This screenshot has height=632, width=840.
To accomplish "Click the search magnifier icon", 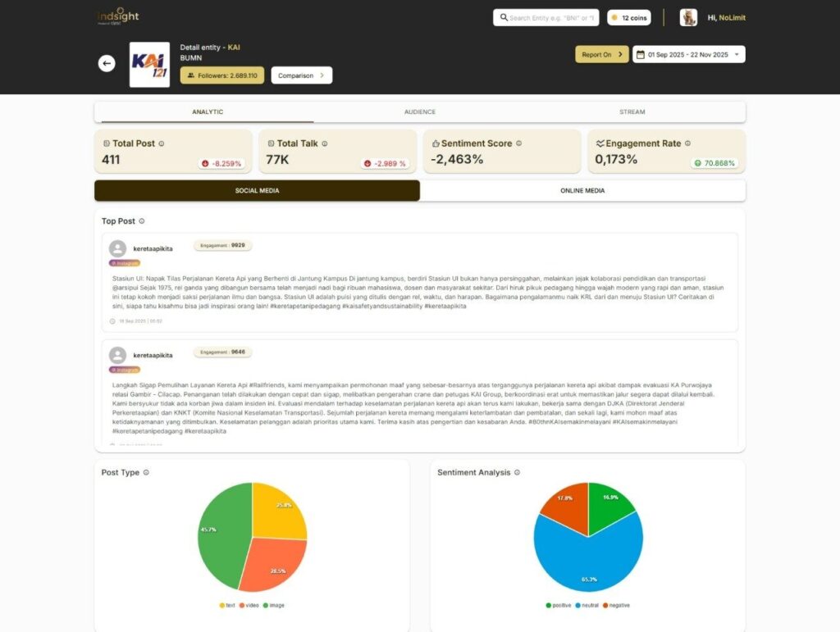I will pyautogui.click(x=504, y=16).
